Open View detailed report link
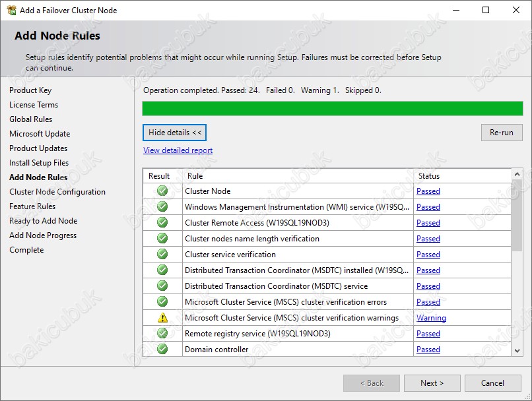 click(x=178, y=150)
